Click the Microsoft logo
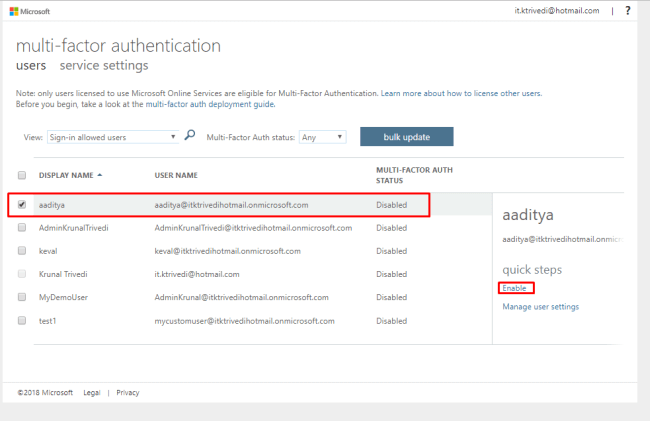The width and height of the screenshot is (650, 421). click(x=30, y=11)
